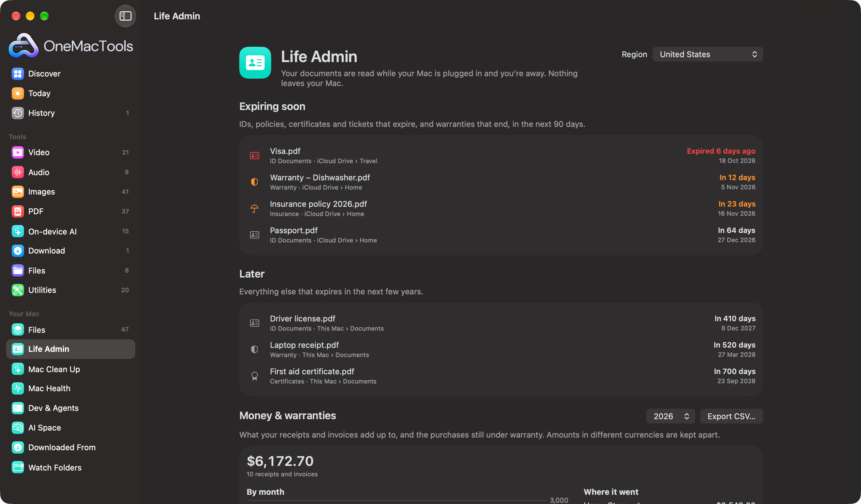Open the expired Visa.pdf entry

click(501, 156)
